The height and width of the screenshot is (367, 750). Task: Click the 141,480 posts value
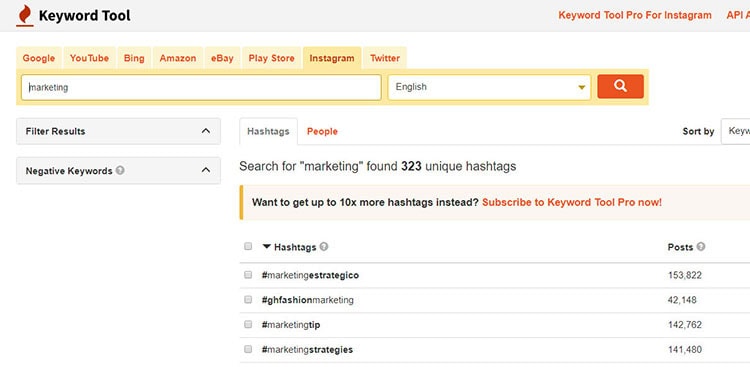pos(685,350)
